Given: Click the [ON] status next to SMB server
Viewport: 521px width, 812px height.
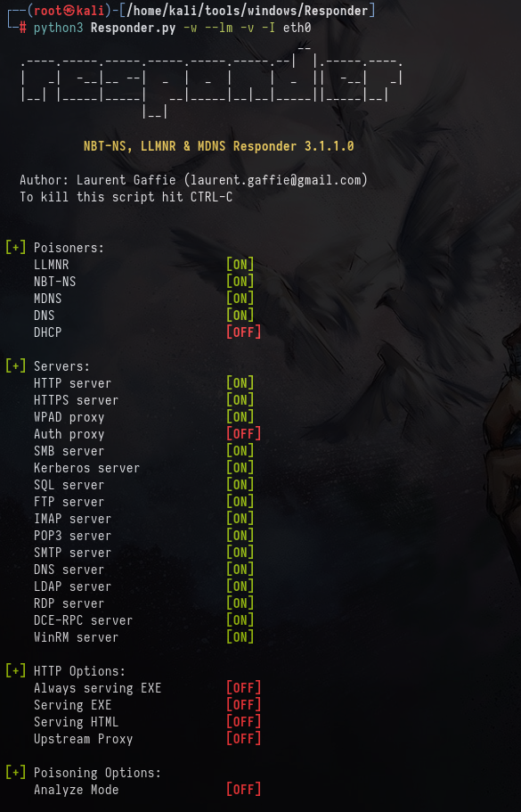Looking at the screenshot, I should pos(240,450).
